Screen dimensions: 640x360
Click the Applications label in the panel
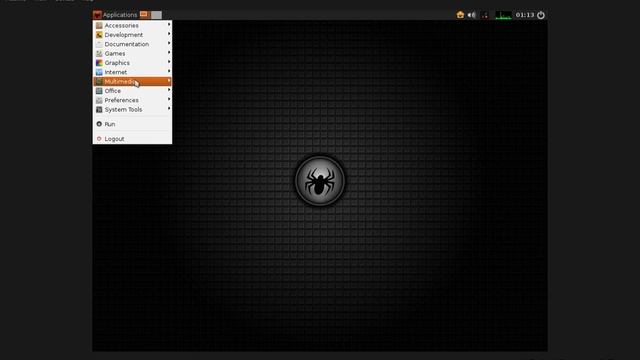120,15
